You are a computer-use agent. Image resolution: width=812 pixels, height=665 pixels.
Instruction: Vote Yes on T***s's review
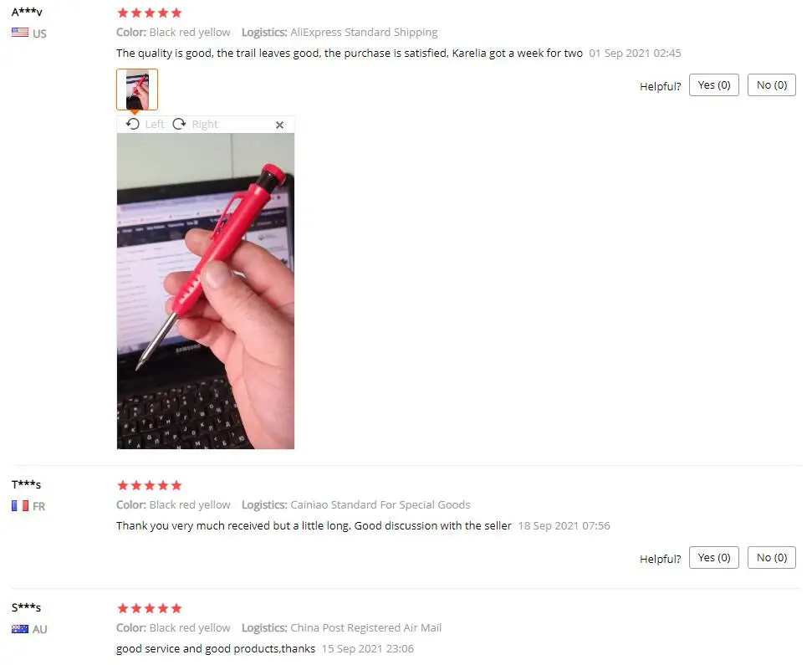pos(713,558)
